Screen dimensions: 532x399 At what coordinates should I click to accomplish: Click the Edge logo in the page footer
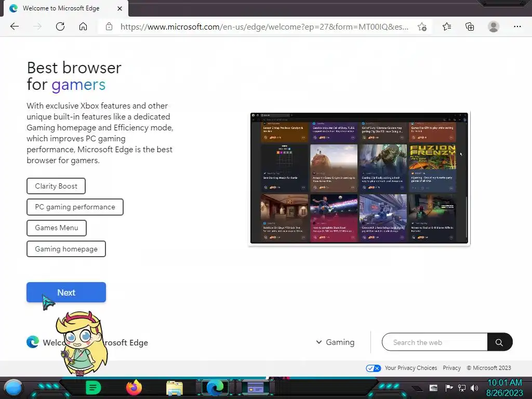coord(33,342)
